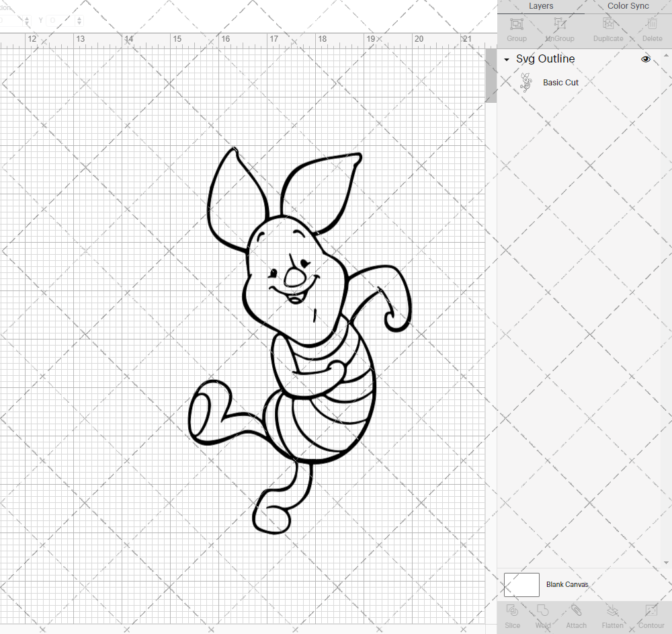The width and height of the screenshot is (672, 634).
Task: Click the Blank Canvas label
Action: click(x=567, y=584)
